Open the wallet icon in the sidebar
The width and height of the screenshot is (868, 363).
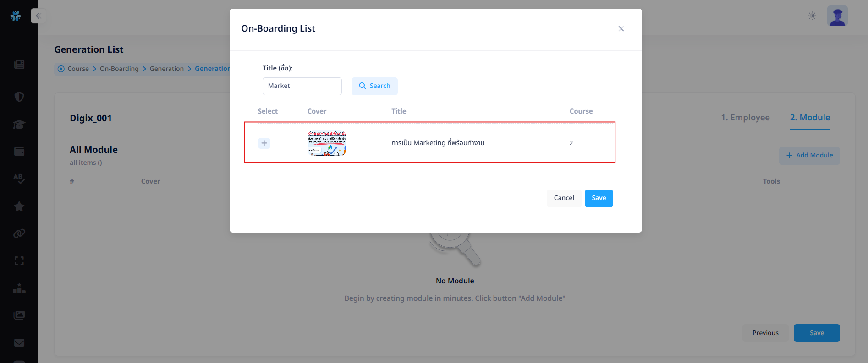19,152
